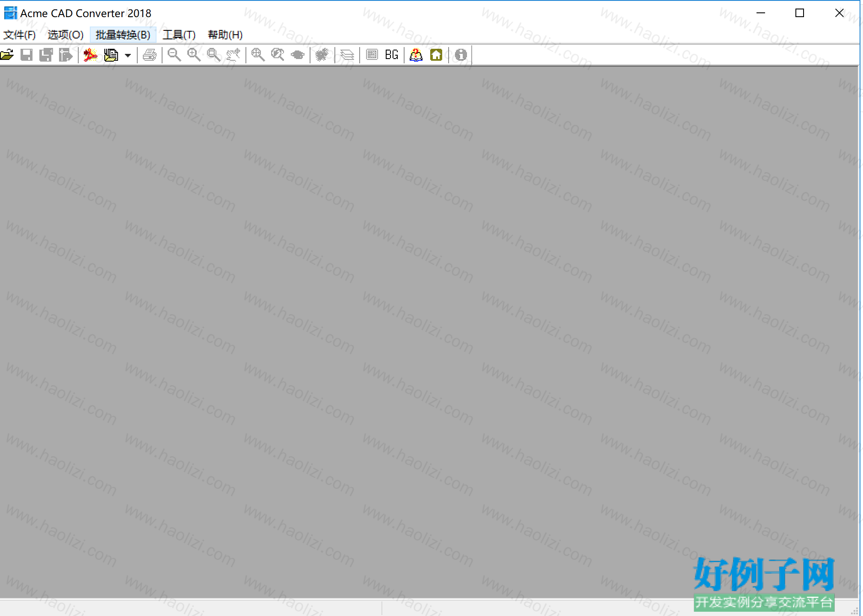The height and width of the screenshot is (616, 863).
Task: Click the zoom in magnifier icon
Action: click(x=194, y=55)
